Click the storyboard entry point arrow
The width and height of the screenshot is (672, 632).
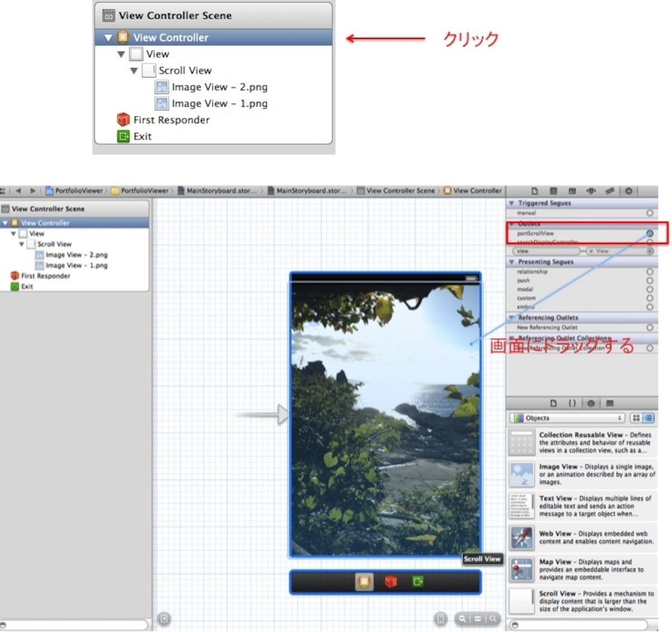coord(263,415)
